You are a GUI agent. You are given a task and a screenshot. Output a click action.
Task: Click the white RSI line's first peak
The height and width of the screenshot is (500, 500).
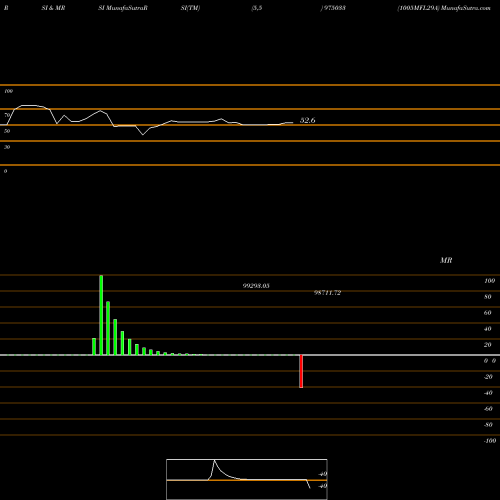(29, 106)
